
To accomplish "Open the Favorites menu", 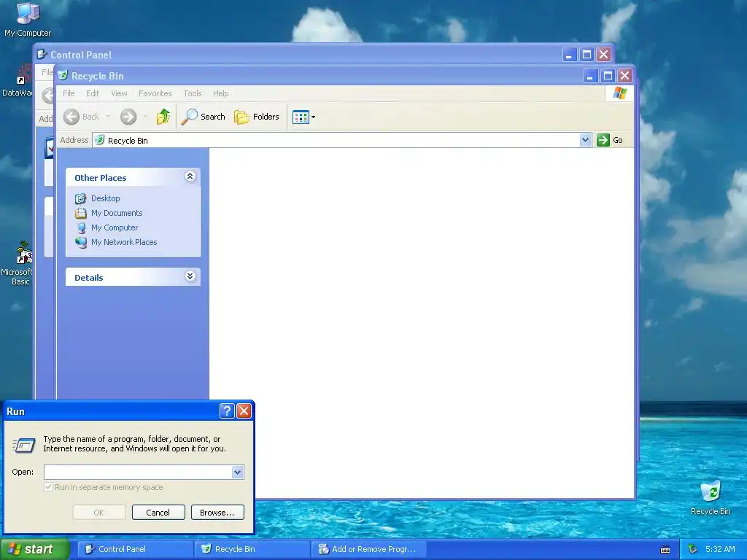I will (x=155, y=93).
